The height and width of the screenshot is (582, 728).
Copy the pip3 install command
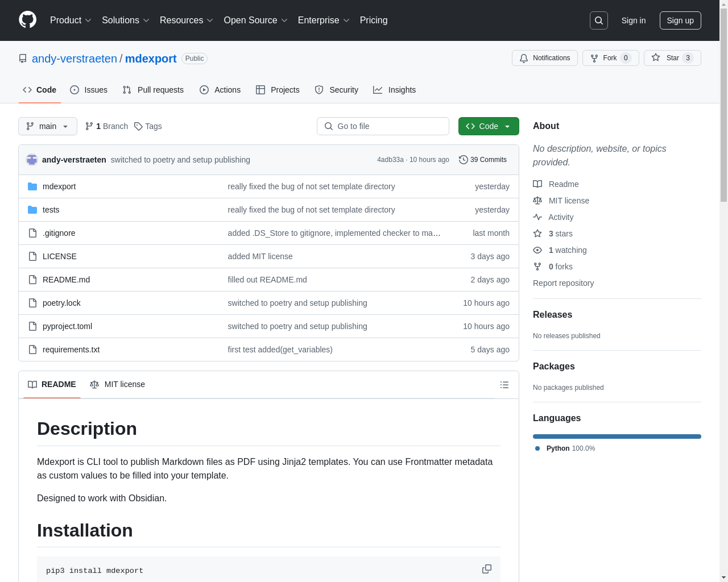[487, 569]
